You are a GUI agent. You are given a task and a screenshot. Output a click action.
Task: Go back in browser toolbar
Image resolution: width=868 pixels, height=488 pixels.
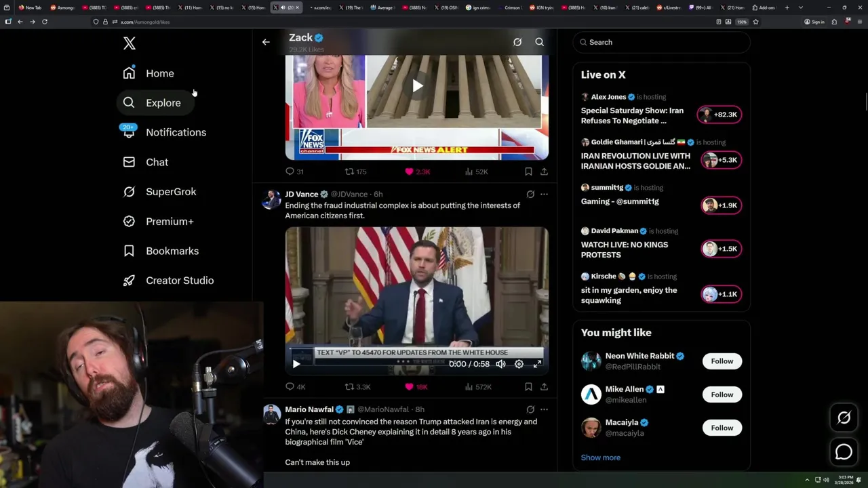pos(20,22)
